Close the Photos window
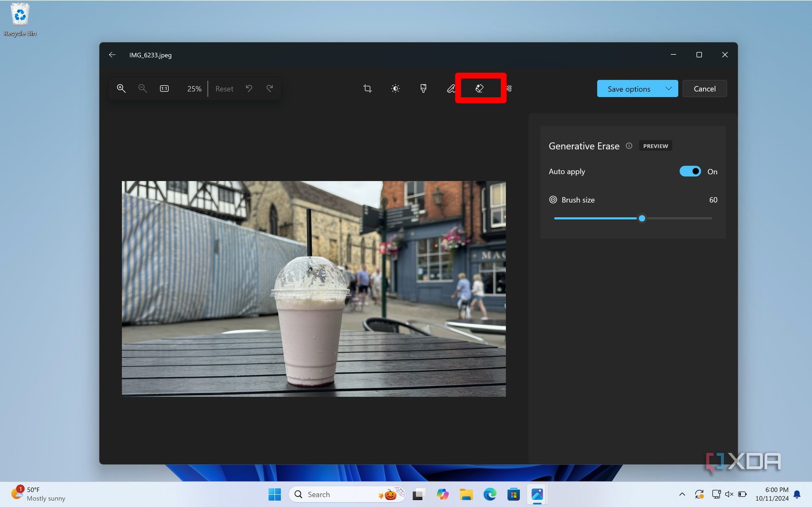Viewport: 812px width, 507px height. (724, 55)
